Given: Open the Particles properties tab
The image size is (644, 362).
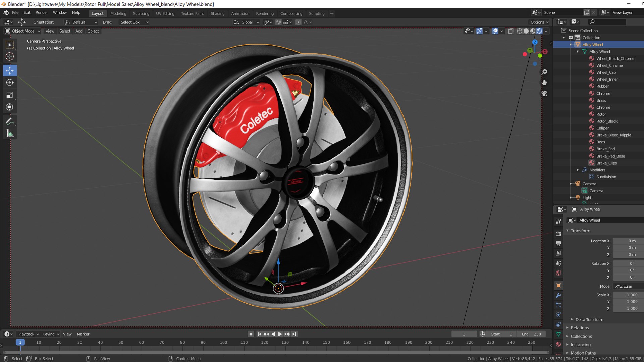Looking at the screenshot, I should [558, 305].
